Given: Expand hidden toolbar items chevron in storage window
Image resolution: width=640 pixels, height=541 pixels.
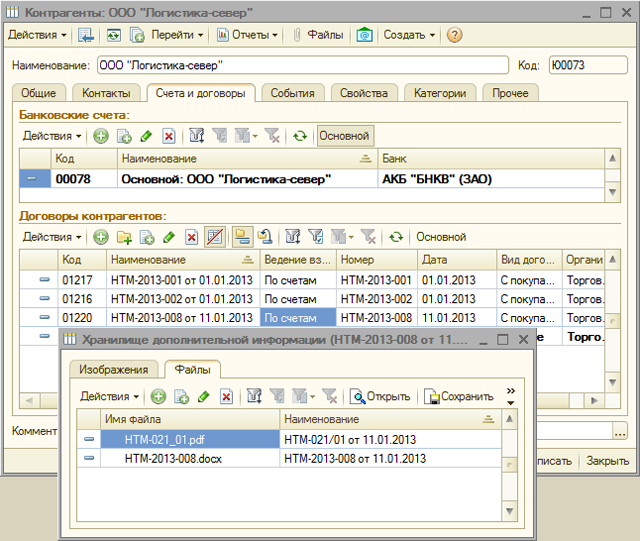Looking at the screenshot, I should [511, 396].
